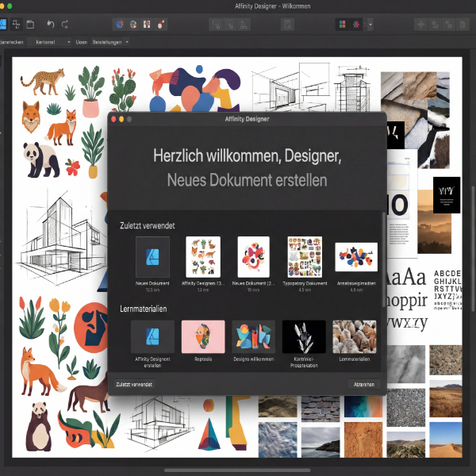Image resolution: width=476 pixels, height=476 pixels.
Task: Click the Redo arrow in the toolbar
Action: 65,25
